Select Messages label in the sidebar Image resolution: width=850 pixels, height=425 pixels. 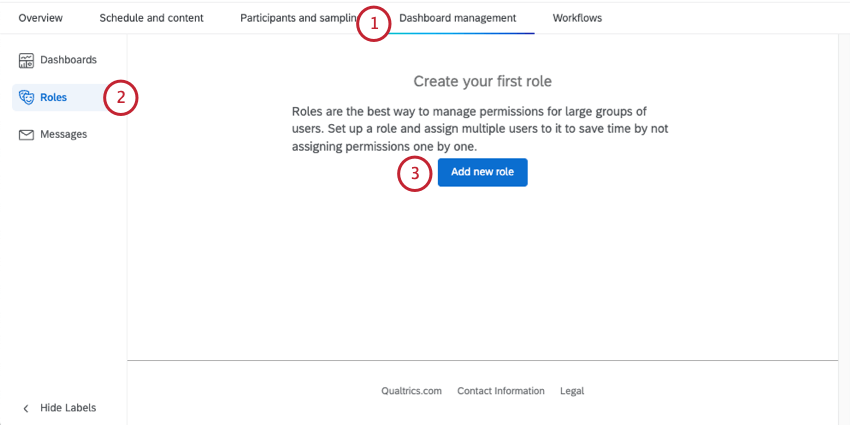(63, 134)
